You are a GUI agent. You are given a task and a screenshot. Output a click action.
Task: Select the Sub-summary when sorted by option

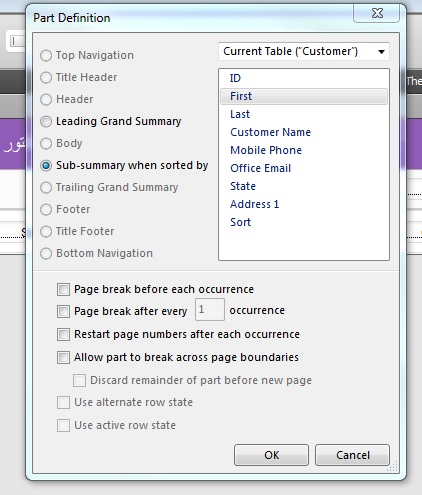pyautogui.click(x=46, y=166)
